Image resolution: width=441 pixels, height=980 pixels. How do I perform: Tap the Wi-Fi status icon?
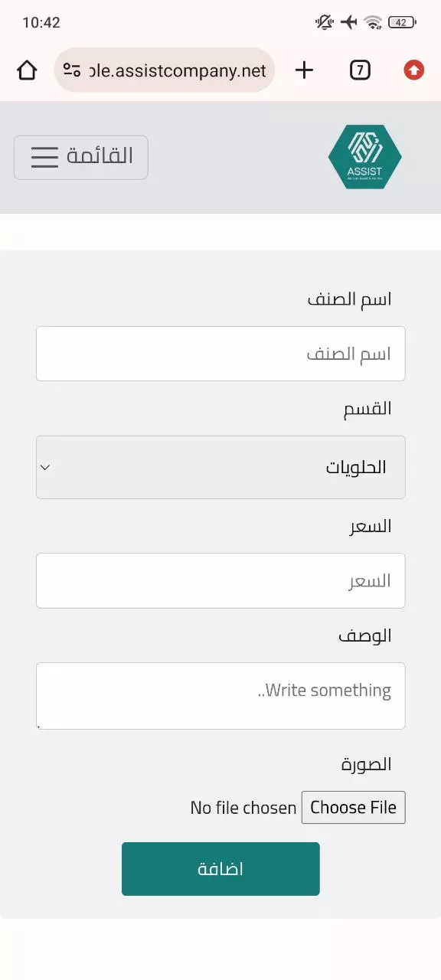click(x=374, y=22)
